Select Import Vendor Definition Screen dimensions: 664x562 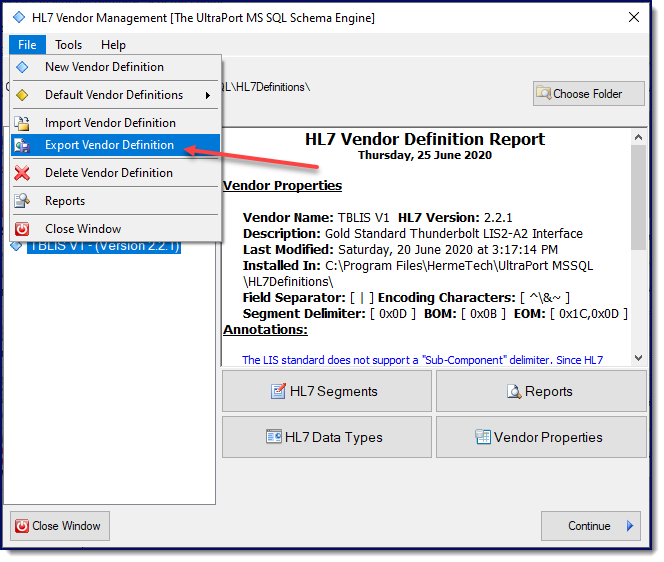pyautogui.click(x=115, y=123)
